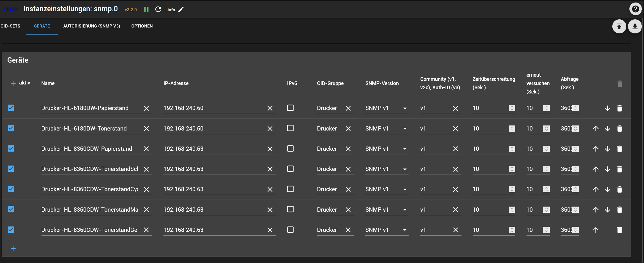Open the help question mark icon
The width and height of the screenshot is (644, 263).
coord(635,9)
